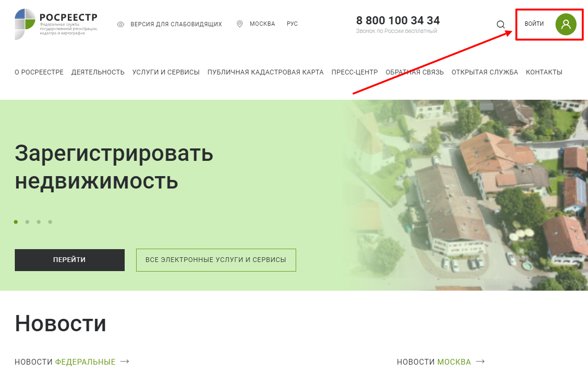Click the location pin icon next to Москва
The image size is (588, 378).
tap(240, 24)
